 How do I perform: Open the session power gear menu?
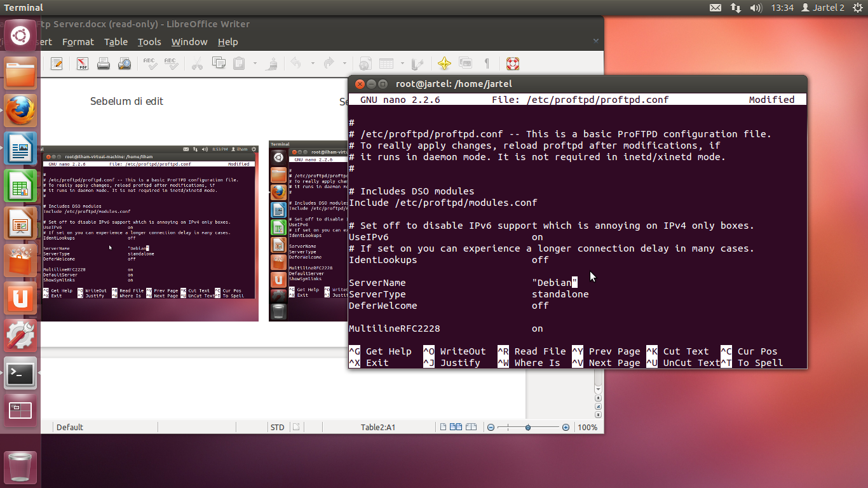[x=857, y=8]
